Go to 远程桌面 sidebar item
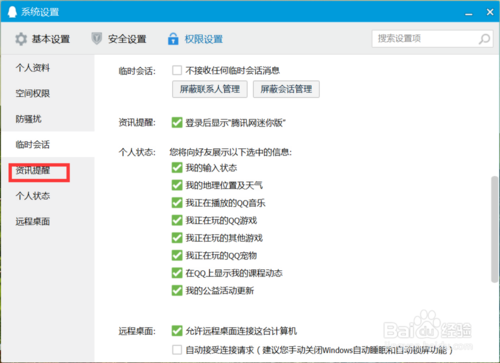Screen dimensions: 500x363 33,221
